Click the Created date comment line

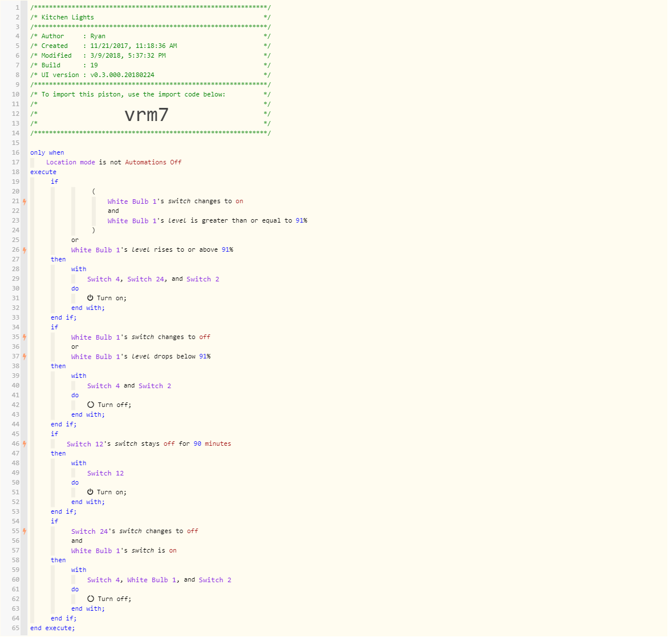[151, 46]
